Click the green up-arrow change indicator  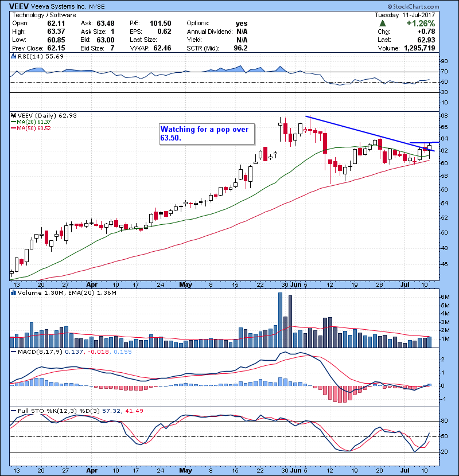pyautogui.click(x=383, y=23)
